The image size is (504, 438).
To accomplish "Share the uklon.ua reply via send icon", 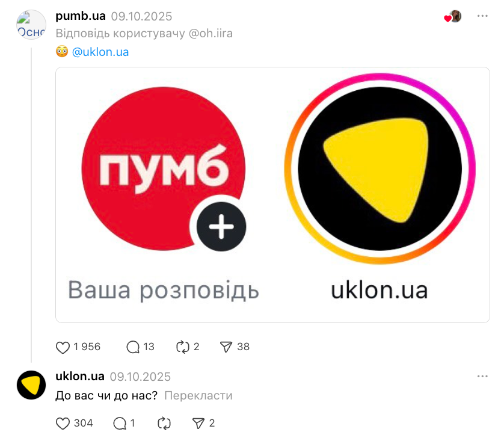I will click(198, 423).
